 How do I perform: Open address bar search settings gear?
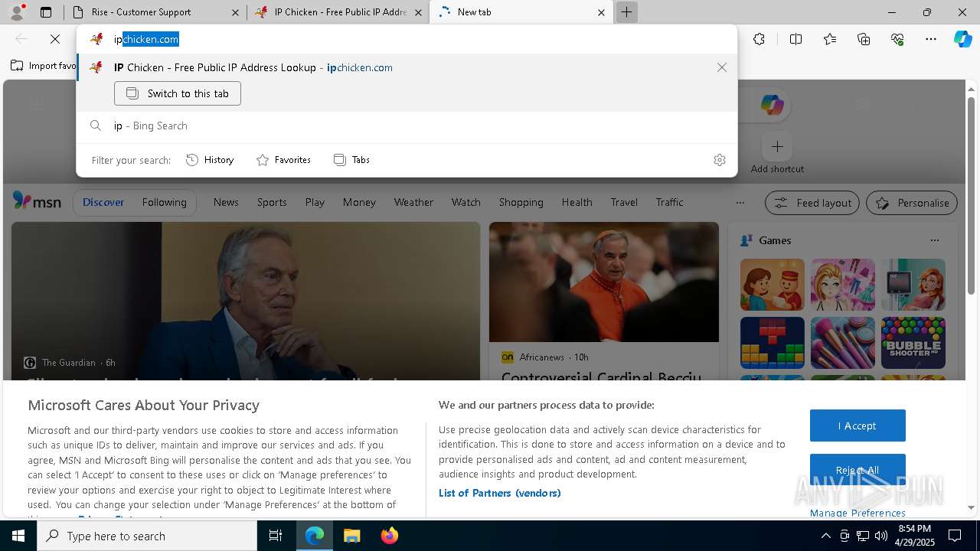click(x=719, y=160)
